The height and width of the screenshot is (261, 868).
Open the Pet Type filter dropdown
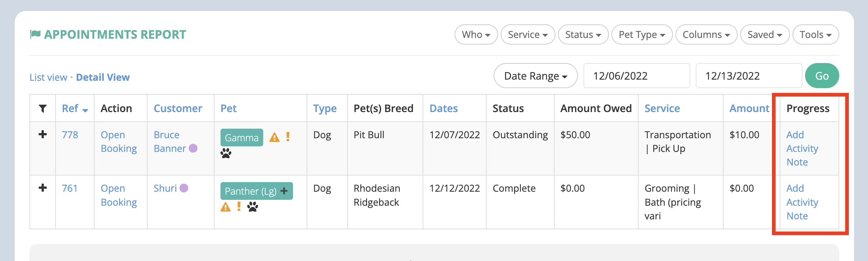[642, 35]
